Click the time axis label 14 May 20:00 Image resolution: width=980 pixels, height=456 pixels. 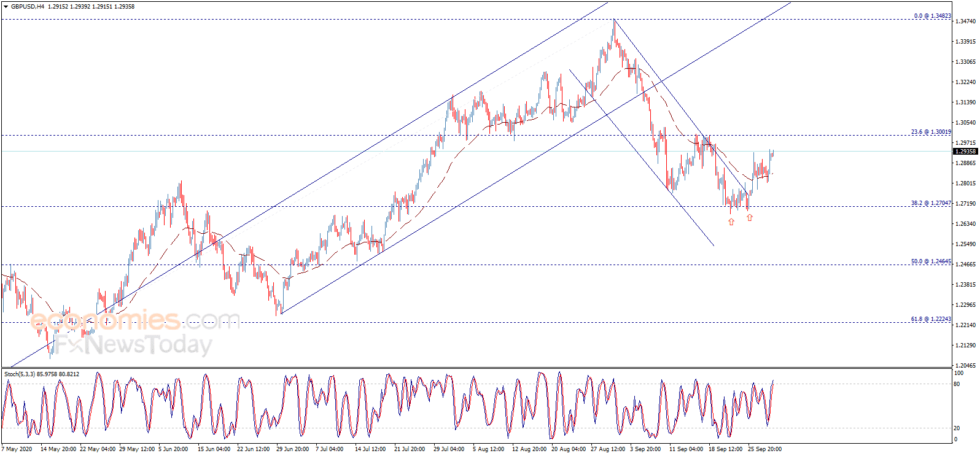(58, 449)
